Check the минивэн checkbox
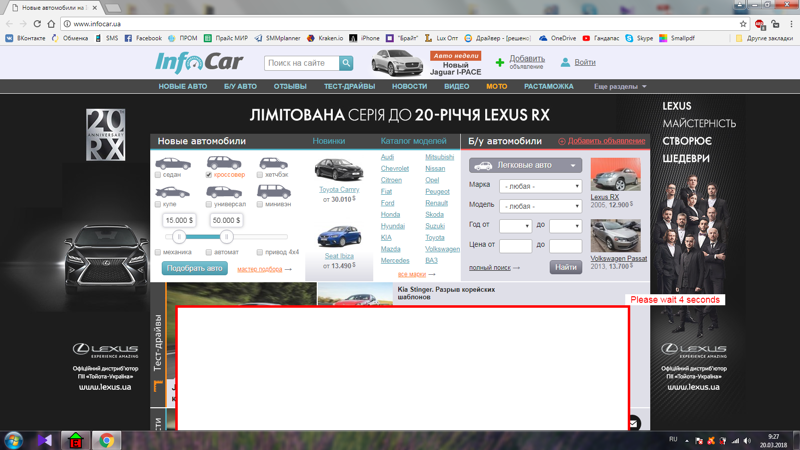This screenshot has height=450, width=800. pyautogui.click(x=260, y=205)
